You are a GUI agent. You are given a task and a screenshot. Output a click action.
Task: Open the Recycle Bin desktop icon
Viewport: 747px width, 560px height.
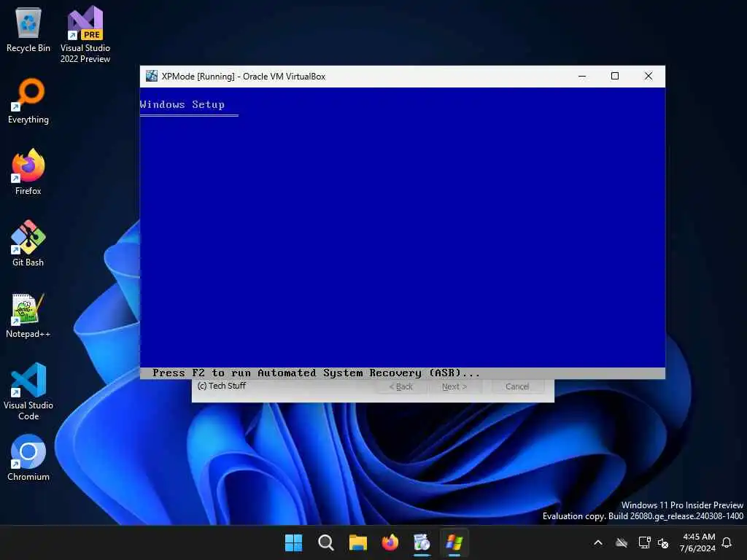28,29
